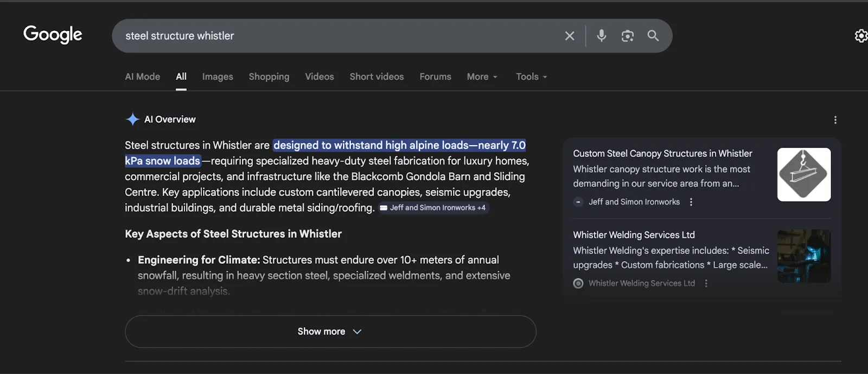Image resolution: width=868 pixels, height=374 pixels.
Task: Click the Google logo
Action: pyautogui.click(x=53, y=35)
